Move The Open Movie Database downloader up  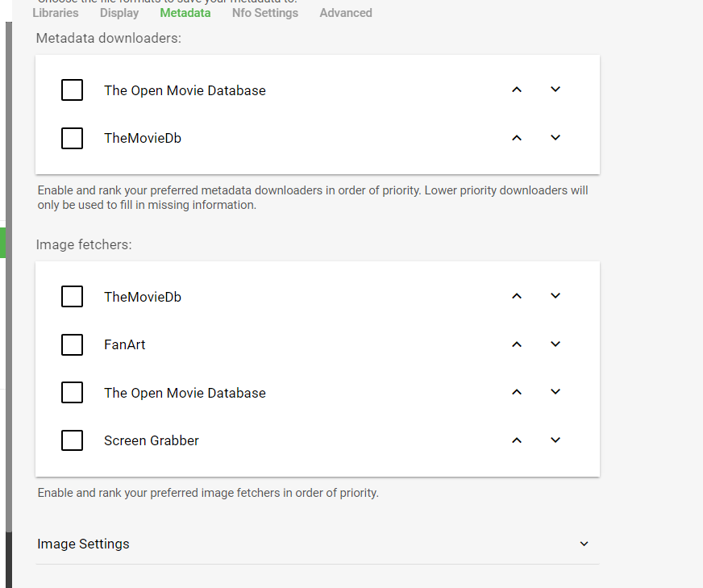click(517, 90)
